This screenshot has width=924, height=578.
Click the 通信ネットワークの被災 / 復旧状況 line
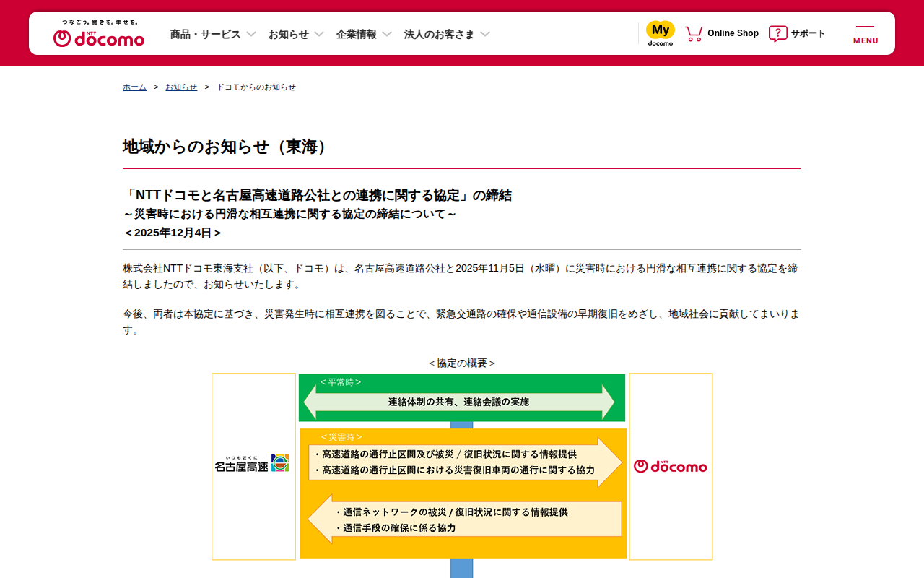point(451,512)
